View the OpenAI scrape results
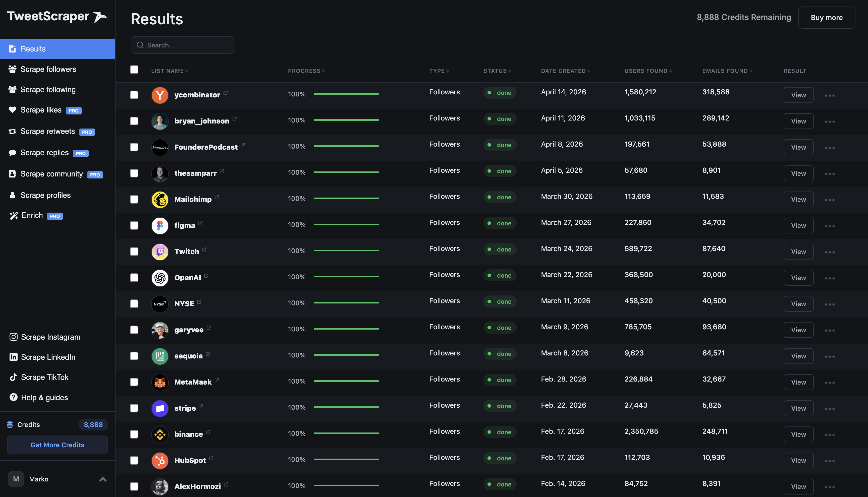The width and height of the screenshot is (868, 497). 798,278
